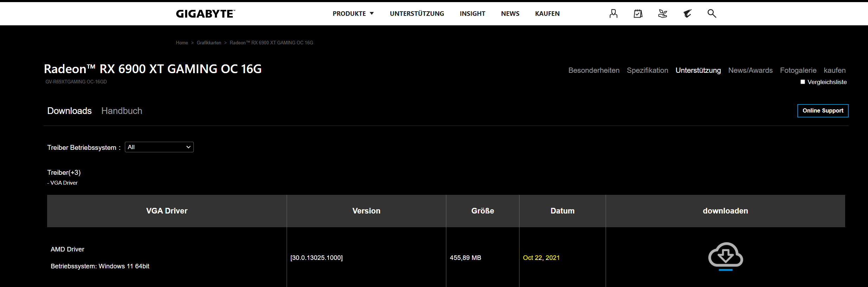Screen dimensions: 868x287
Task: Open the Fotogalerie tab
Action: coord(798,70)
